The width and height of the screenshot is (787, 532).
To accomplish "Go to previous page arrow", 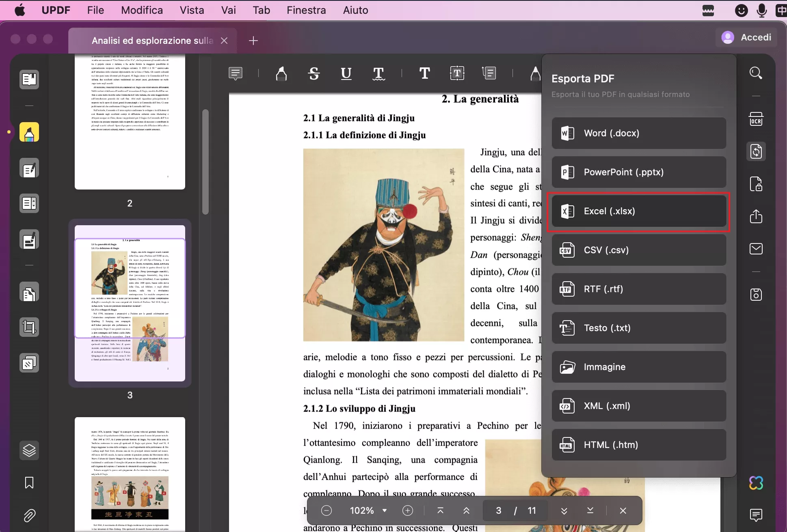I will [x=466, y=510].
